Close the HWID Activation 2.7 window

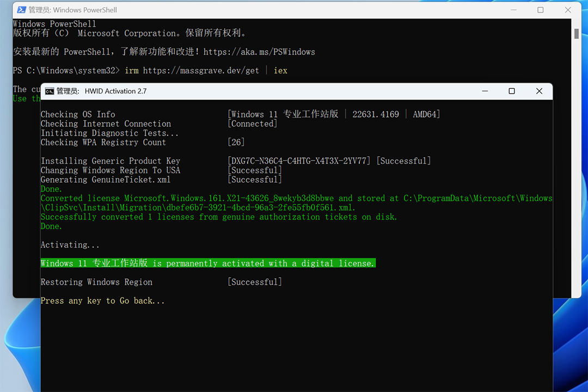pos(539,91)
